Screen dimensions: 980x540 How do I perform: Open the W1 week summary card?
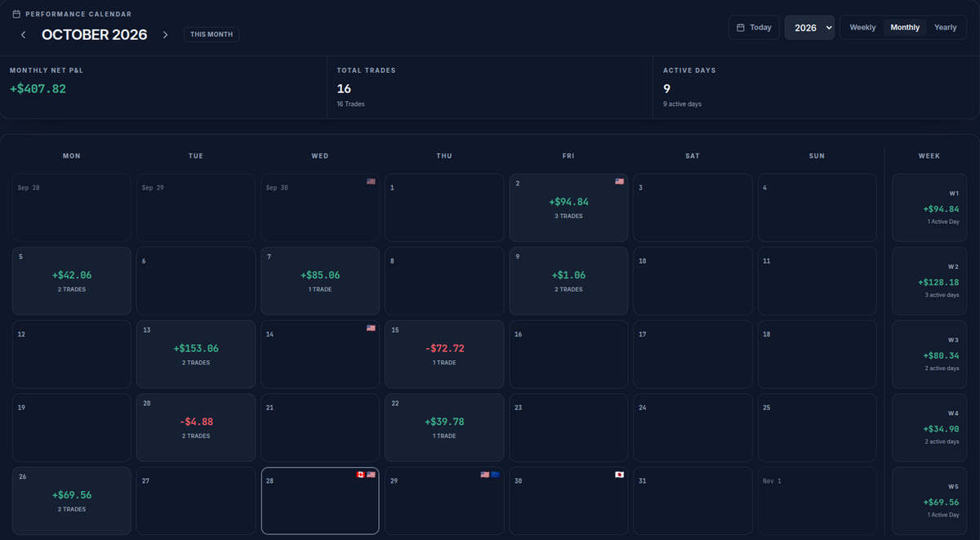[x=929, y=208]
